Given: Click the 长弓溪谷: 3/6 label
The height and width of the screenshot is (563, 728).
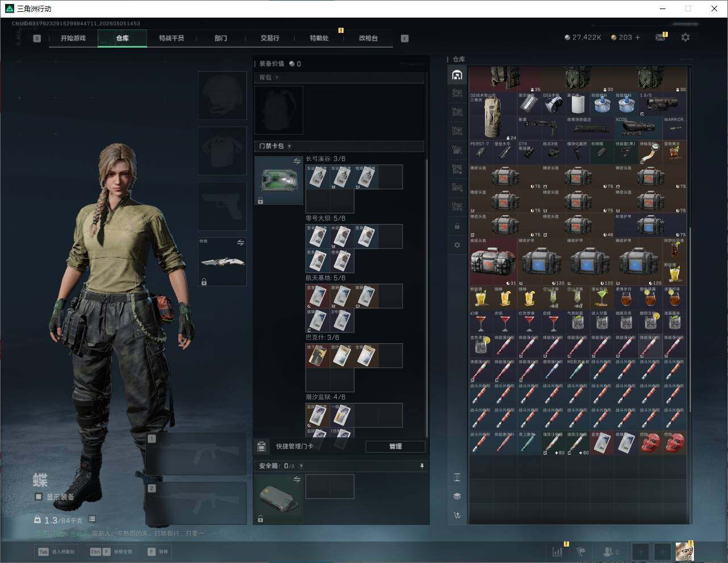Looking at the screenshot, I should 325,159.
